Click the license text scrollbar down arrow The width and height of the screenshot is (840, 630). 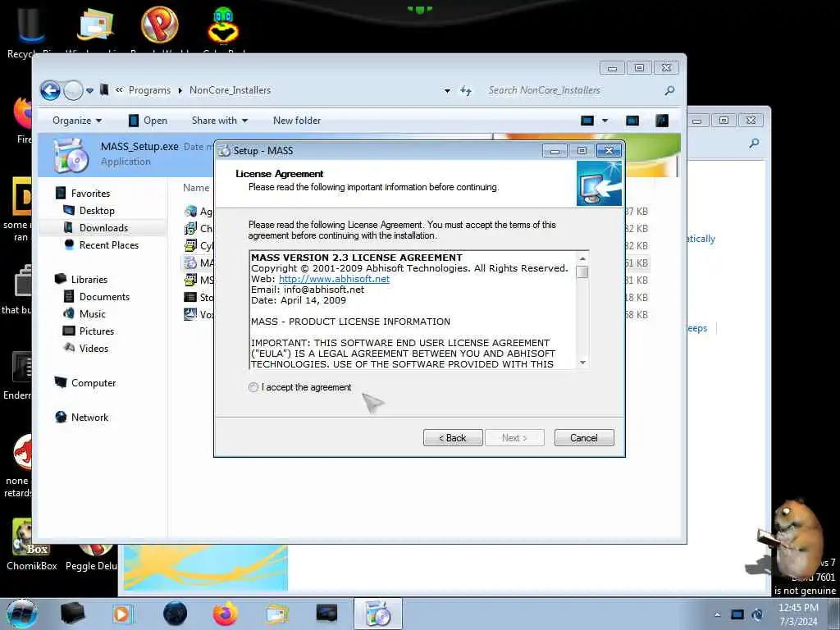[x=582, y=363]
